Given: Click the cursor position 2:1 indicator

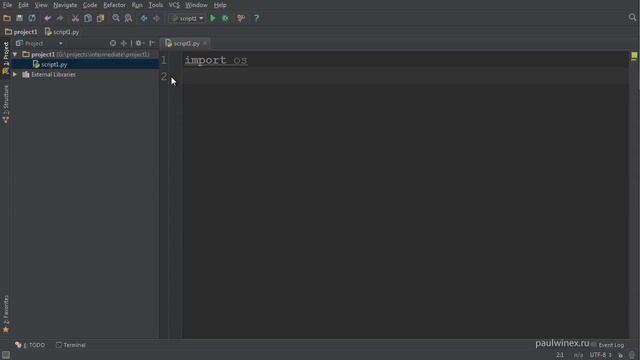Looking at the screenshot, I should (560, 355).
